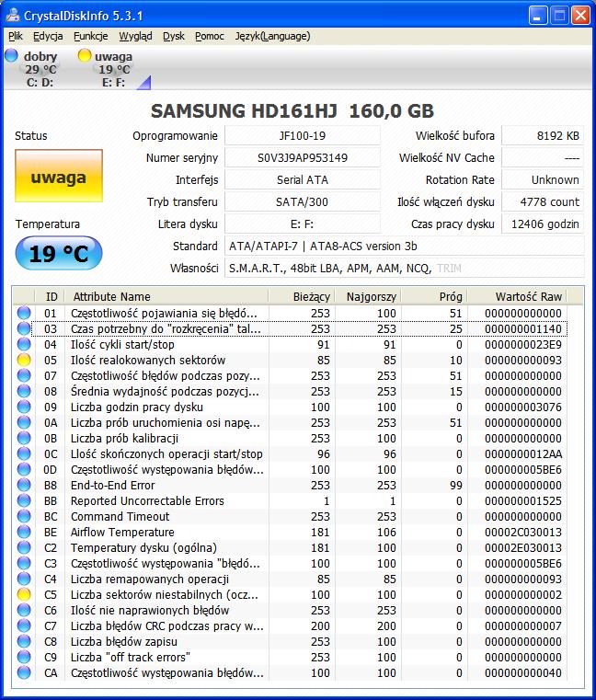The width and height of the screenshot is (596, 700).
Task: Click the blue status icon of attribute 07
Action: pos(24,375)
